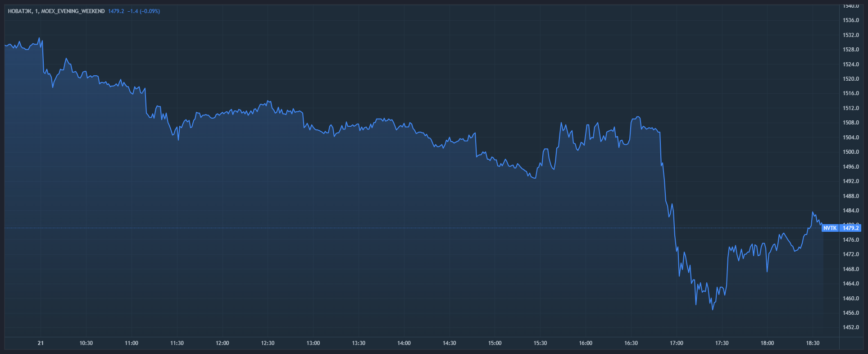
Task: Click the 1500.0 level on price scale
Action: (x=850, y=152)
